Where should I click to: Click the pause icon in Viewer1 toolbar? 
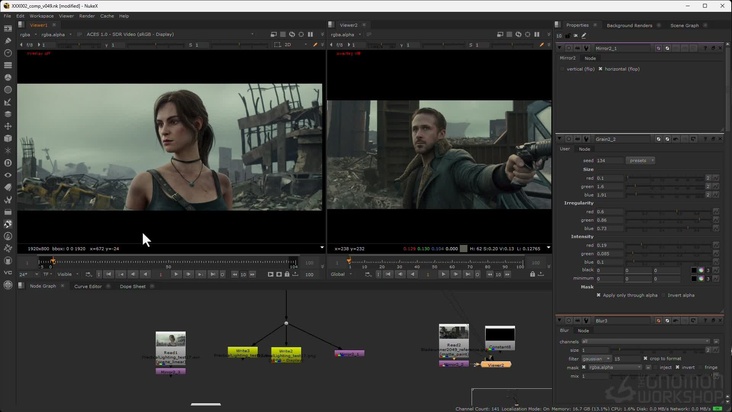(x=309, y=34)
